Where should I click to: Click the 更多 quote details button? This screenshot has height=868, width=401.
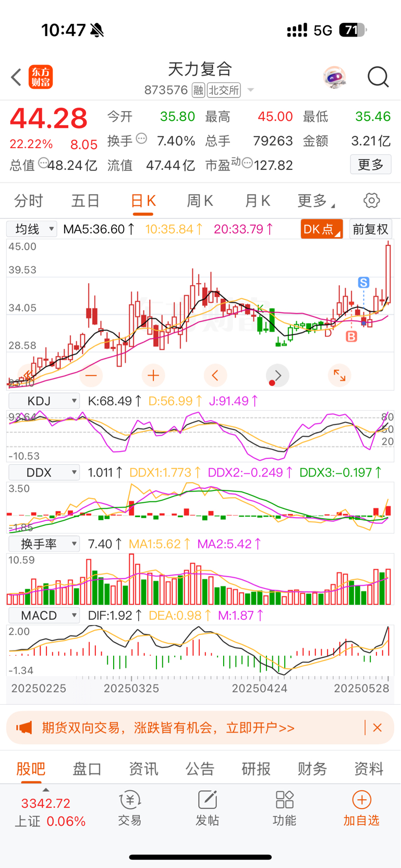(371, 165)
